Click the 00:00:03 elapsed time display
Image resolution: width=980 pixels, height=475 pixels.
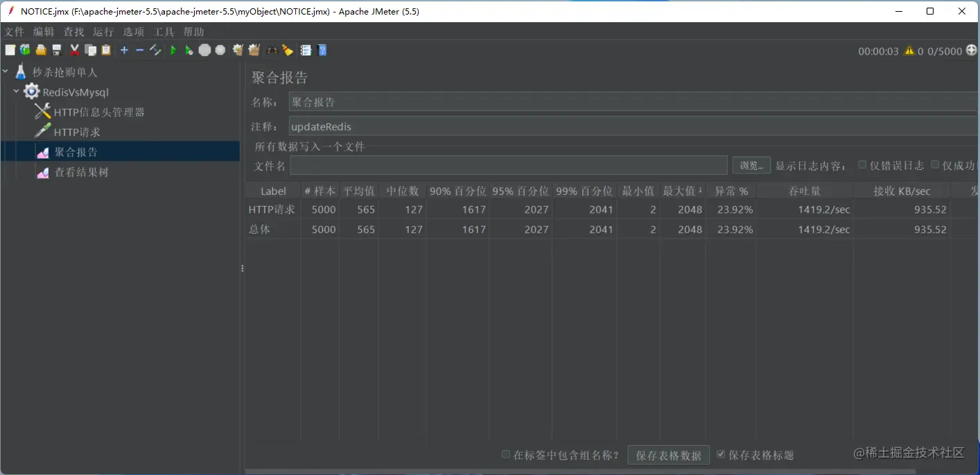tap(878, 51)
